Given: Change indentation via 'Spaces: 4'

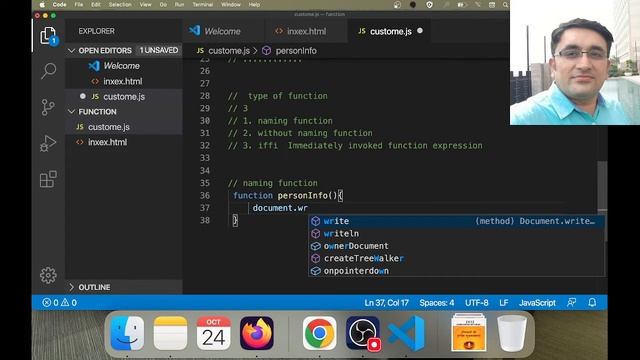Looking at the screenshot, I should point(436,302).
